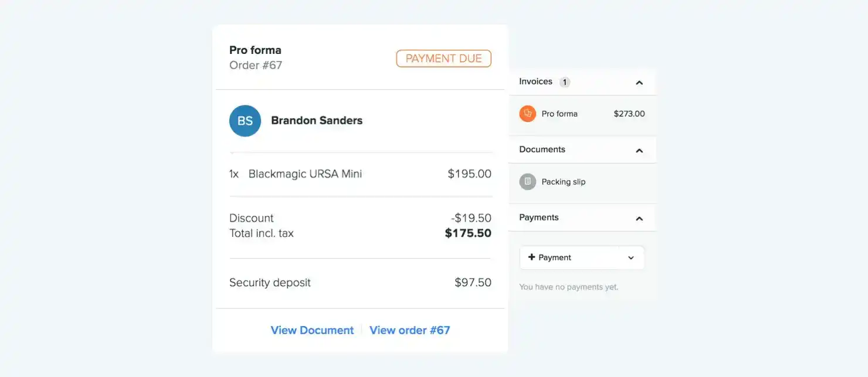868x377 pixels.
Task: Open the Payment type dropdown arrow
Action: (631, 257)
